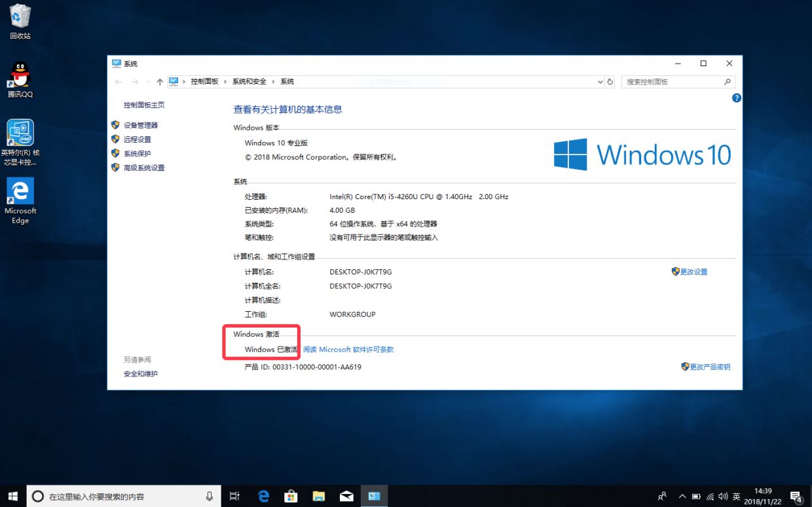Expand the address bar history dropdown
Screen dimensions: 812x507
pos(600,82)
